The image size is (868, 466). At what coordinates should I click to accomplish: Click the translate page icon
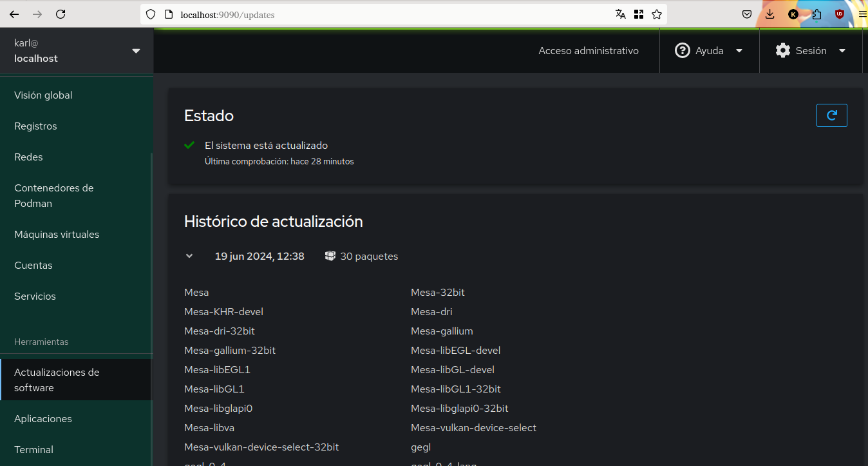point(620,14)
